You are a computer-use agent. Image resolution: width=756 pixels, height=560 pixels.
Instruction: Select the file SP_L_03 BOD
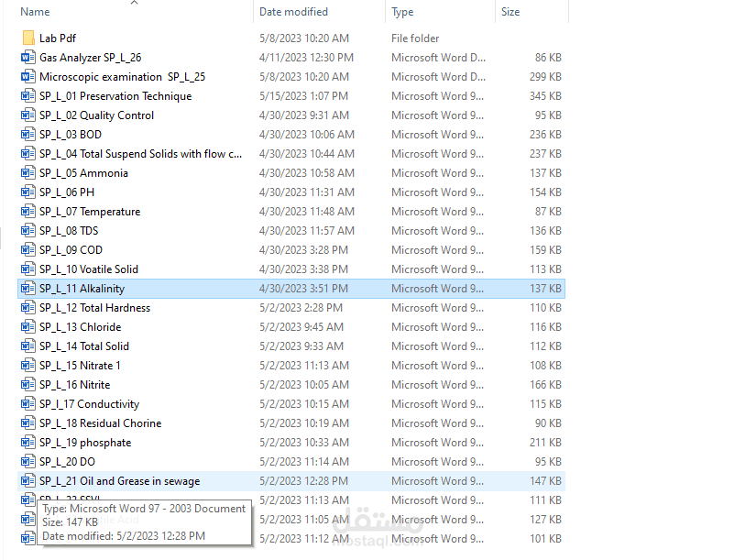point(71,135)
